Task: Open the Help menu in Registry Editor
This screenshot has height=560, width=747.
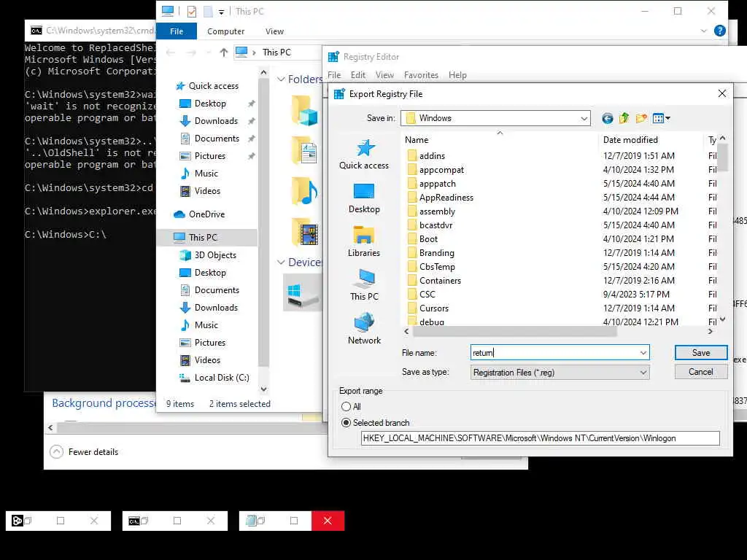Action: point(457,75)
